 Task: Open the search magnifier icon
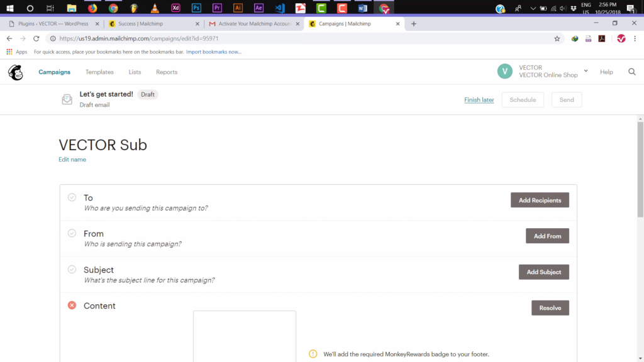(x=631, y=72)
